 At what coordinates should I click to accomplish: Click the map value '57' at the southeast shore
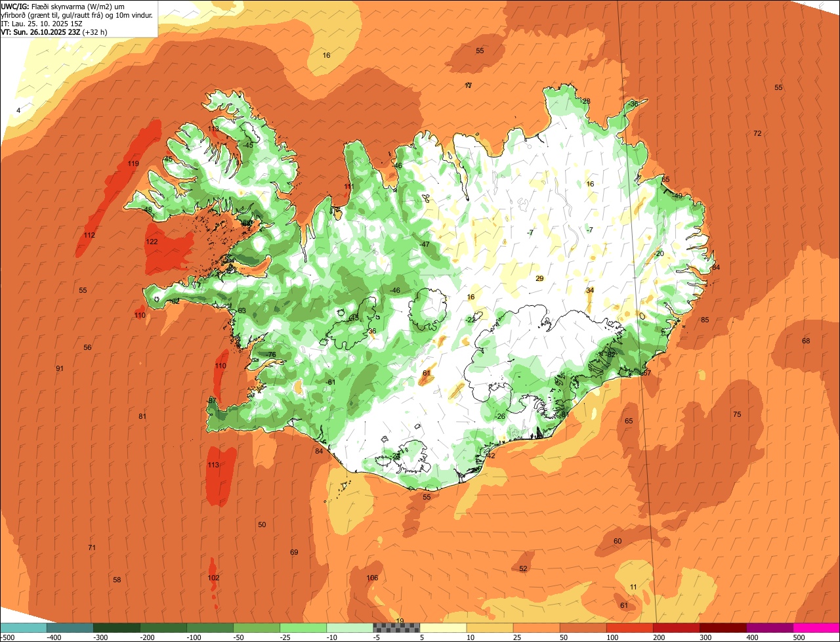coord(647,373)
